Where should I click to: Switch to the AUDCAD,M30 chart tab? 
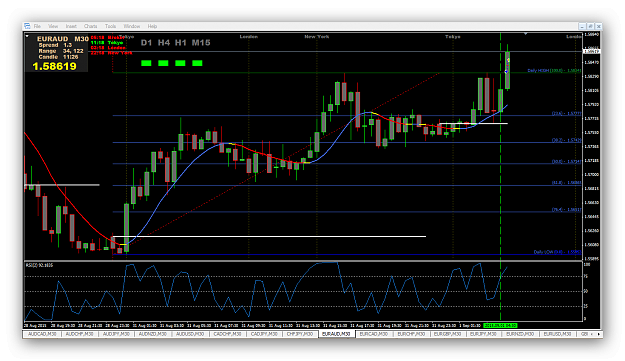pyautogui.click(x=42, y=334)
